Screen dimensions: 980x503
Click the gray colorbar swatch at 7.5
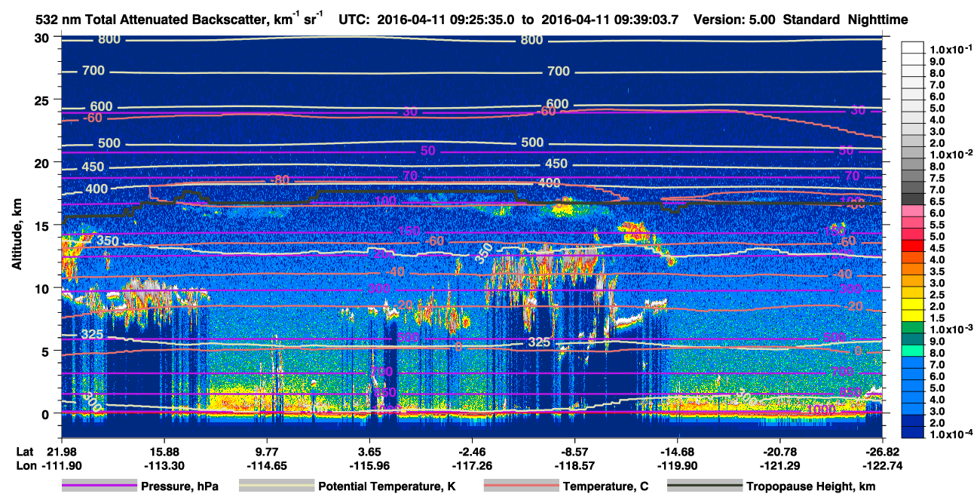click(912, 176)
